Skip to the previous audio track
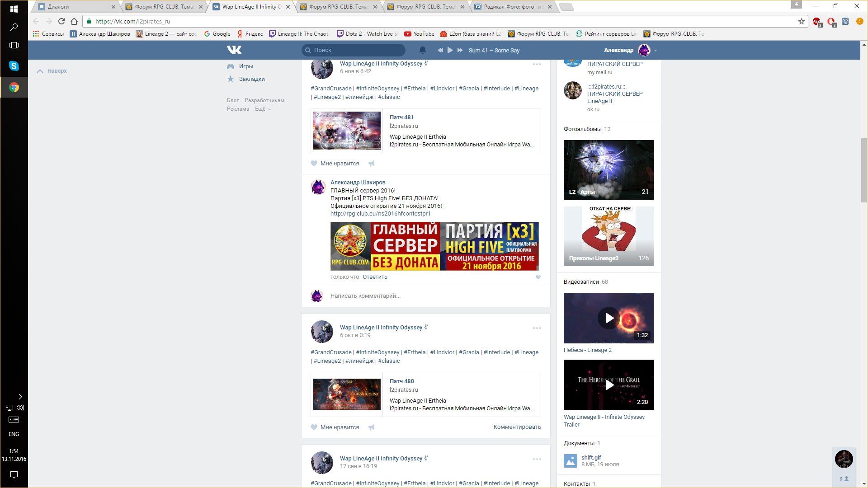The width and height of the screenshot is (868, 488). (x=440, y=50)
